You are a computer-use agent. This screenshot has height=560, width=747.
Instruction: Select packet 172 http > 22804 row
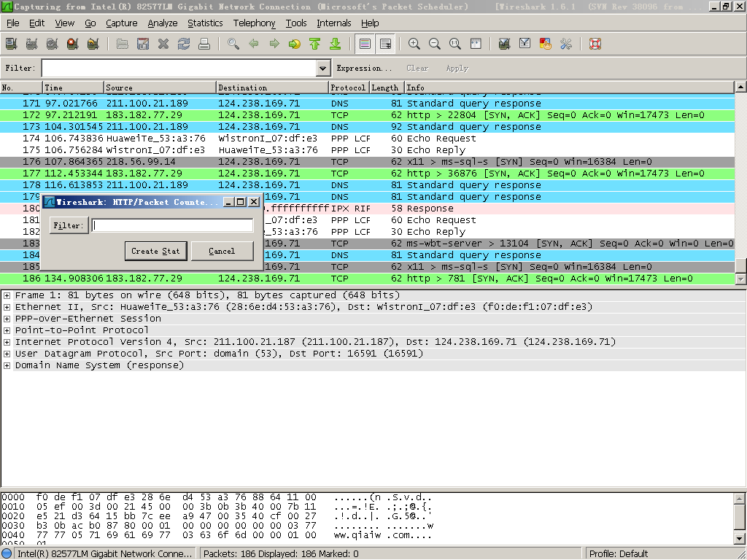(x=368, y=114)
